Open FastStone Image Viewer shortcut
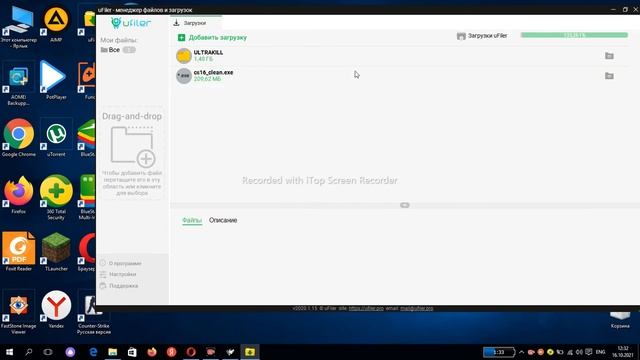The width and height of the screenshot is (640, 360). [x=18, y=312]
